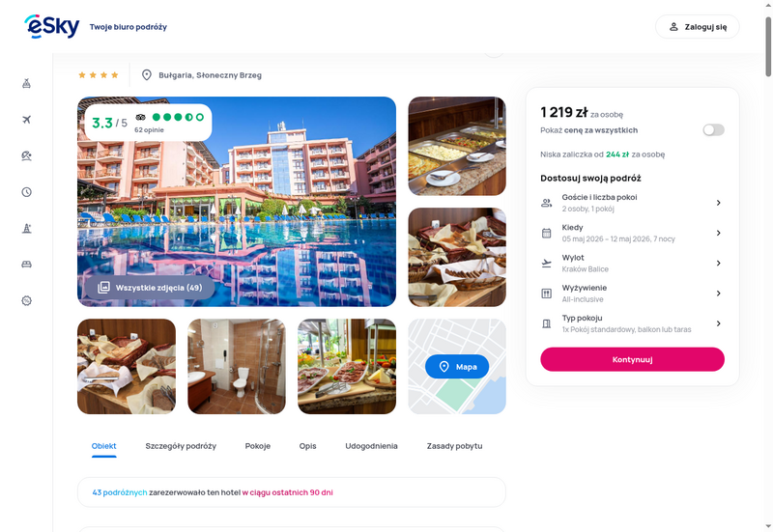Viewport: 773px width, 532px height.
Task: Switch to Szczegóły podróży tab
Action: (x=181, y=446)
